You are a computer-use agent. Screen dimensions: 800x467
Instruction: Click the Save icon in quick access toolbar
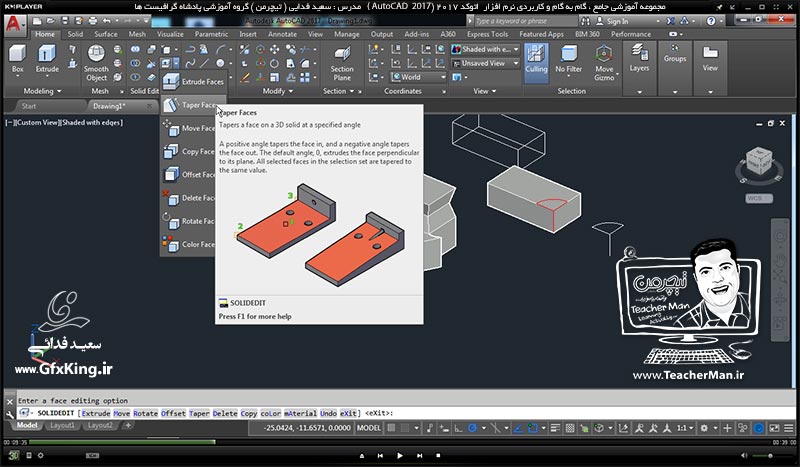65,21
